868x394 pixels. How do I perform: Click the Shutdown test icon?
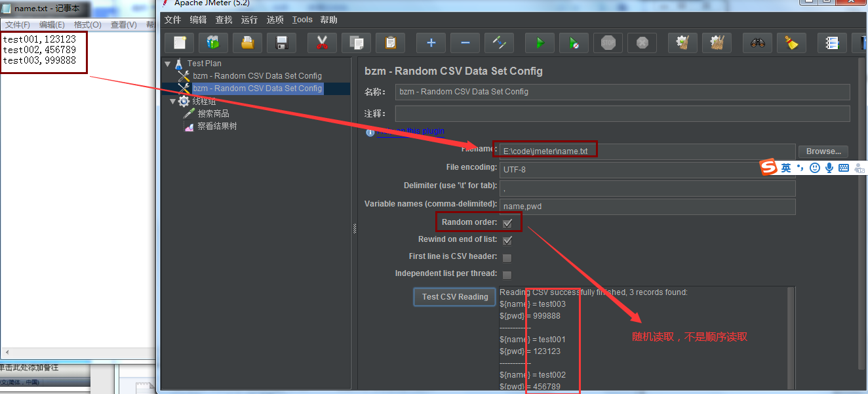click(x=642, y=43)
